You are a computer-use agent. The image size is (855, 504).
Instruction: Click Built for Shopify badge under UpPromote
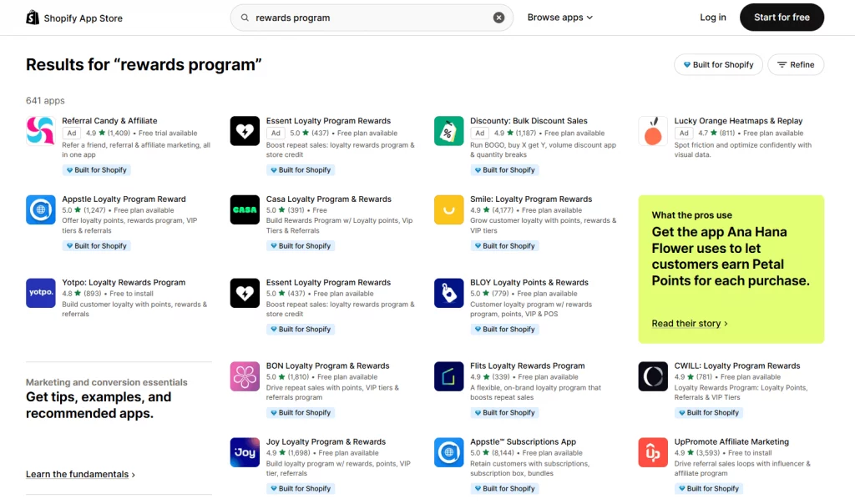[x=708, y=489]
